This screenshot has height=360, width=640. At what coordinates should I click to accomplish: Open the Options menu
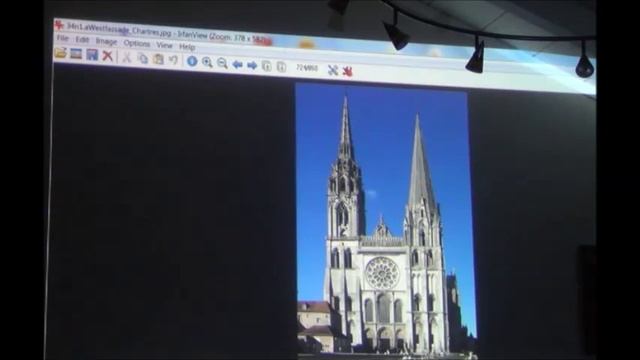pos(137,43)
